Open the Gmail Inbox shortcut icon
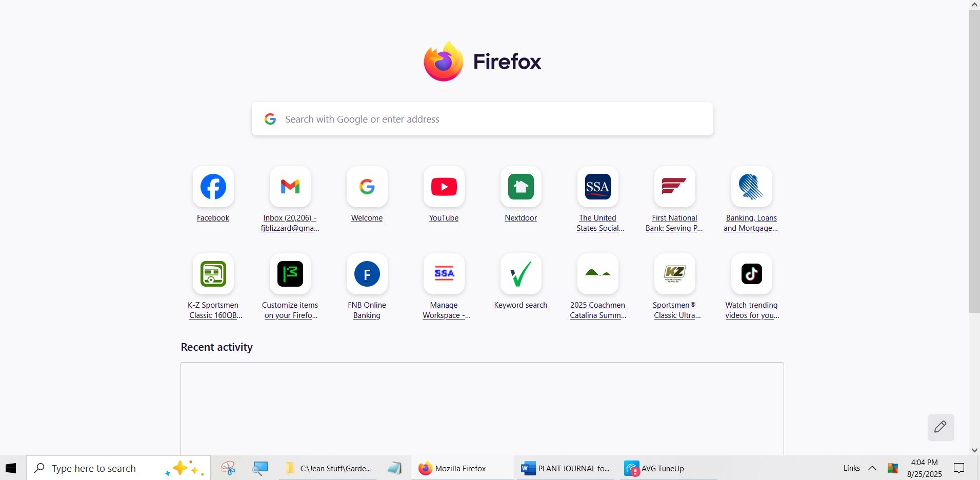This screenshot has width=980, height=480. pos(290,187)
